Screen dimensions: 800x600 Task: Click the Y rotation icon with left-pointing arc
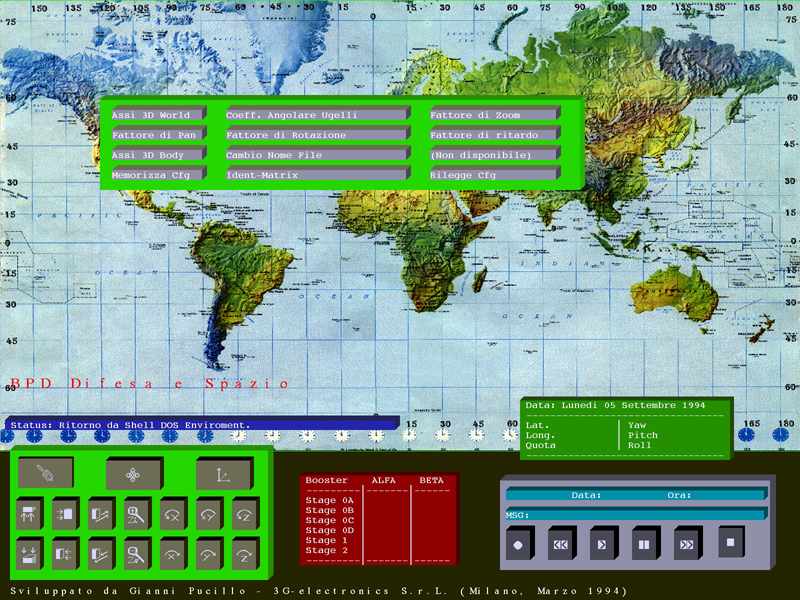point(208,514)
